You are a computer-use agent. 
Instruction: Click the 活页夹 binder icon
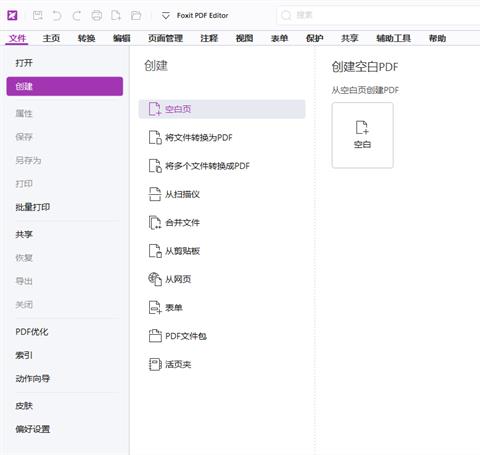155,364
